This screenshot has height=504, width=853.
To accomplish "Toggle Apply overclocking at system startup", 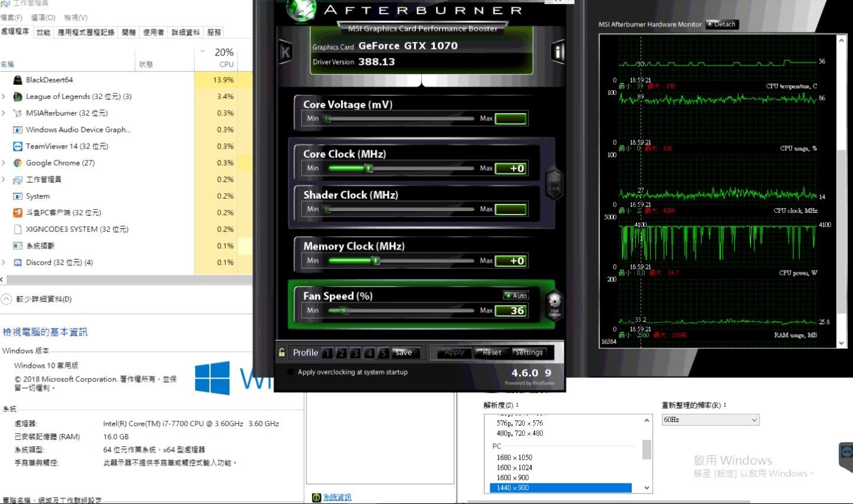I will 290,372.
